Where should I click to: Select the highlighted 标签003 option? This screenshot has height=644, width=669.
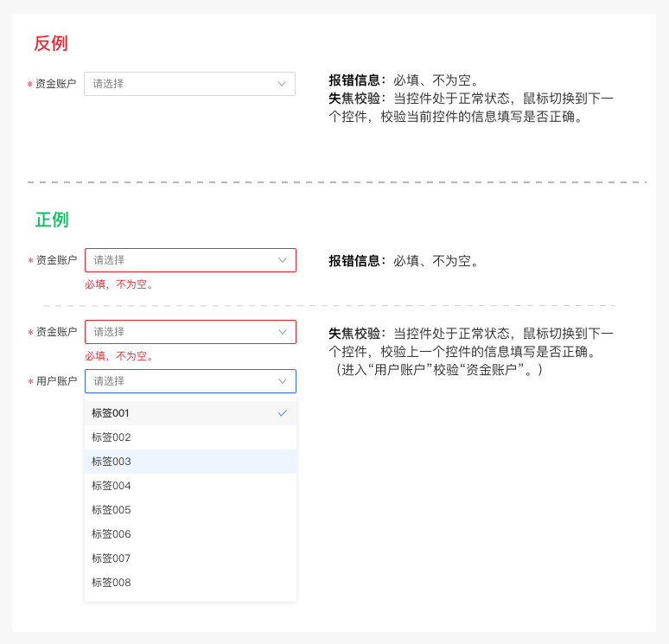point(111,462)
